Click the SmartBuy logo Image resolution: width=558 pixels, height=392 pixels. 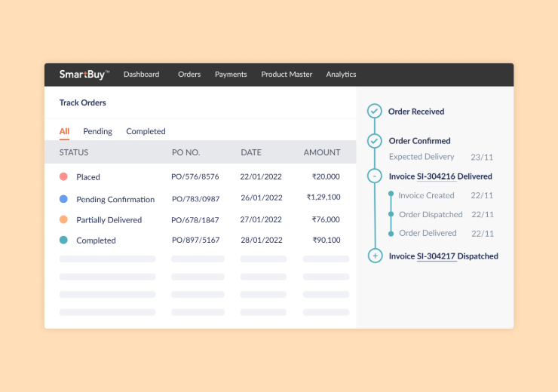coord(84,75)
